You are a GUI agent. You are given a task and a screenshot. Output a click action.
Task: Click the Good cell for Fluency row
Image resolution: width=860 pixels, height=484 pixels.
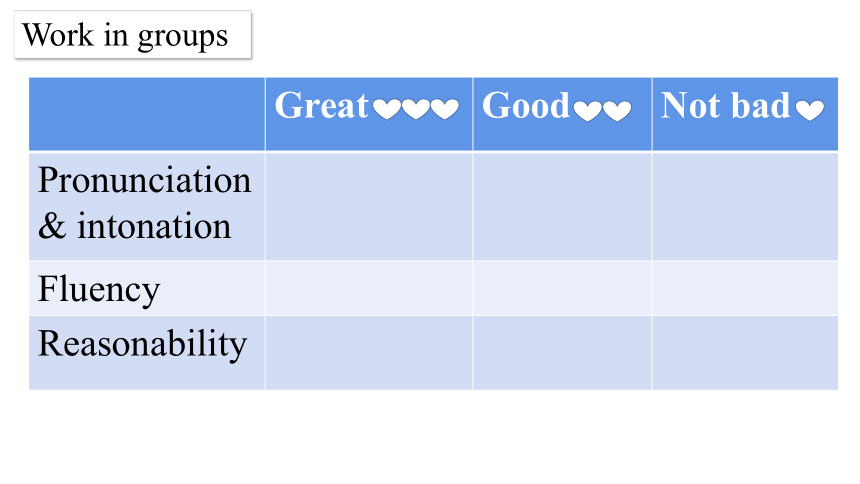click(x=562, y=288)
